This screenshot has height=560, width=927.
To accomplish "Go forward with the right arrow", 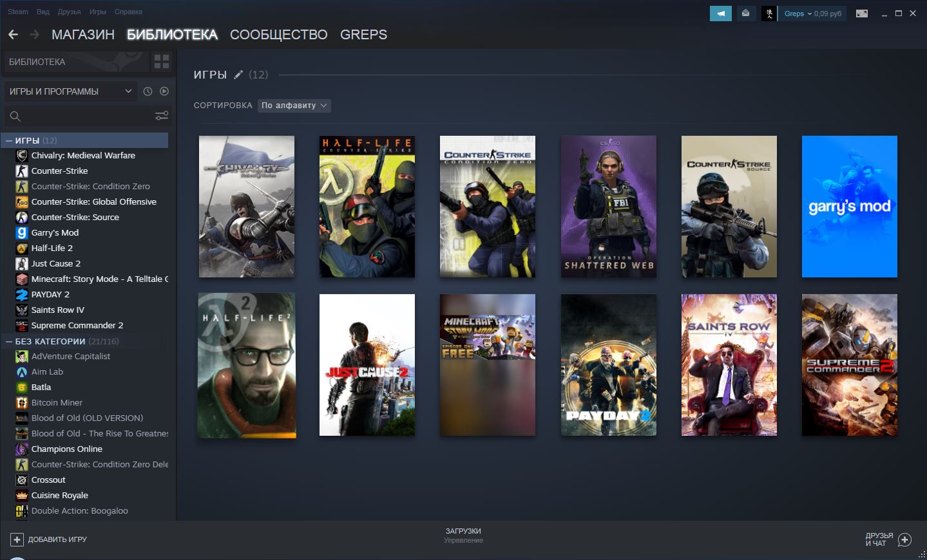I will [35, 34].
